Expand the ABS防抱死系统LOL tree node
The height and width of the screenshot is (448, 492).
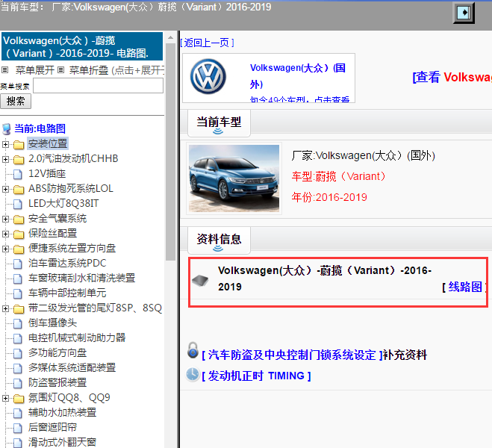point(5,189)
